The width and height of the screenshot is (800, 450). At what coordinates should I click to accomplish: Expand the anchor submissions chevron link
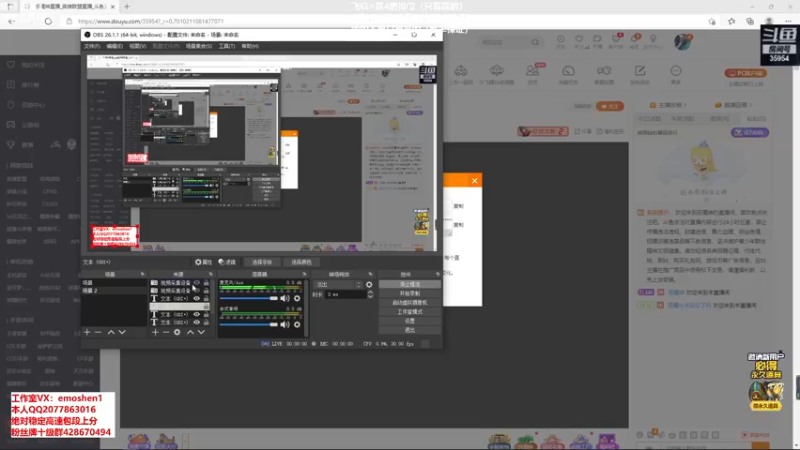[670, 105]
